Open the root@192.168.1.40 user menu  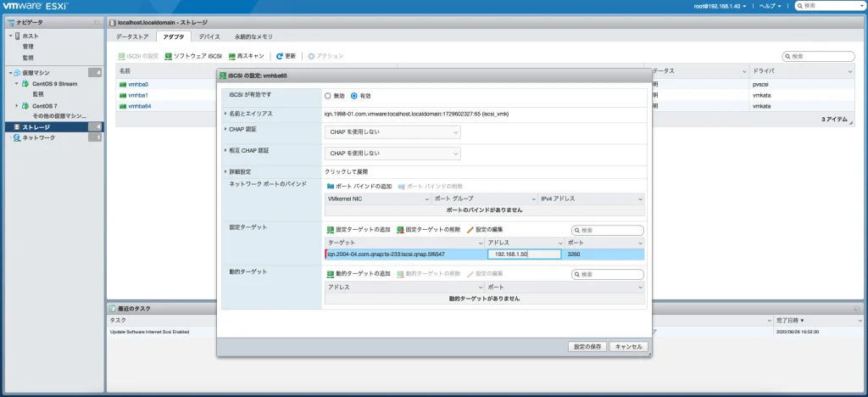[x=721, y=6]
